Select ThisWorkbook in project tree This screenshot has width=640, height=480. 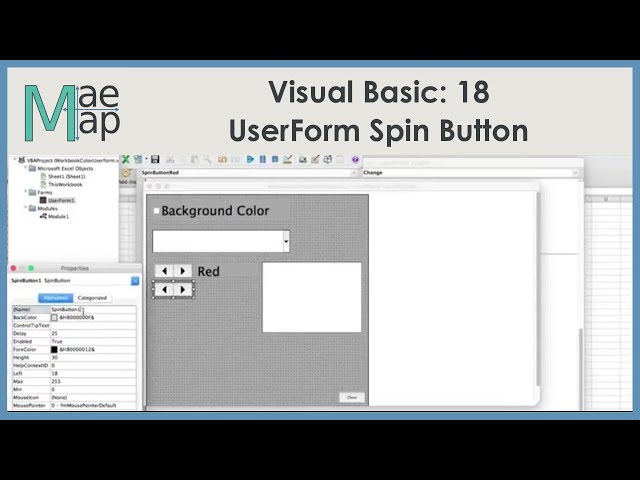point(65,184)
